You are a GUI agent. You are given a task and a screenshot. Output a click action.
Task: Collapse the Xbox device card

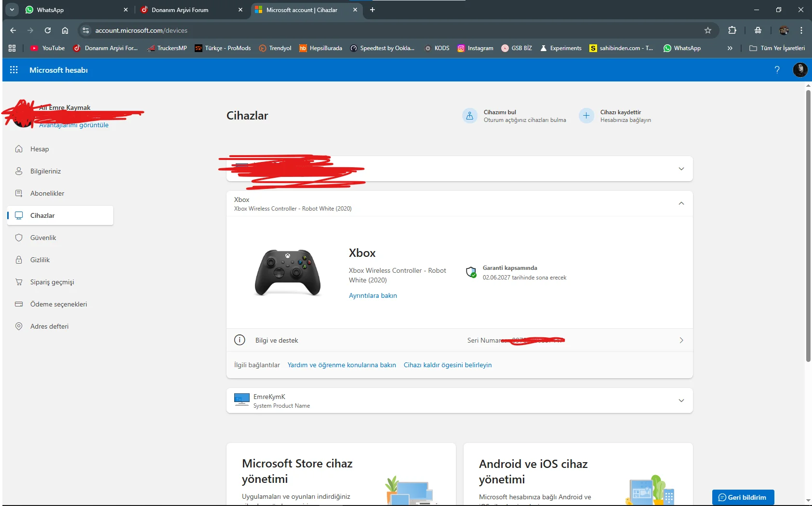coord(681,203)
